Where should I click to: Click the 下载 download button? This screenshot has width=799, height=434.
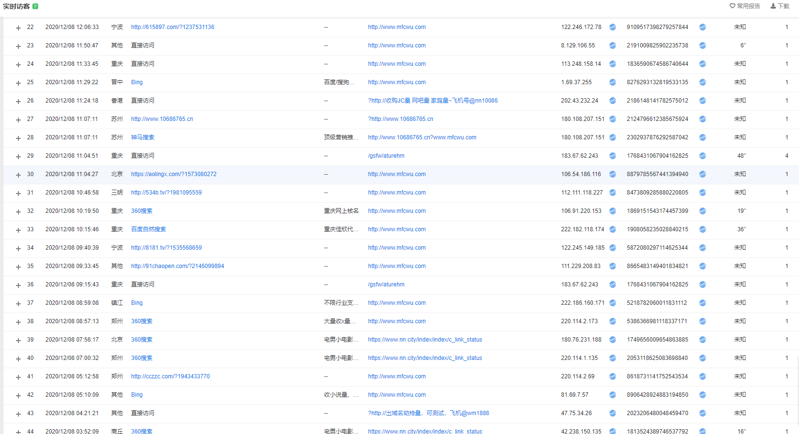(779, 6)
